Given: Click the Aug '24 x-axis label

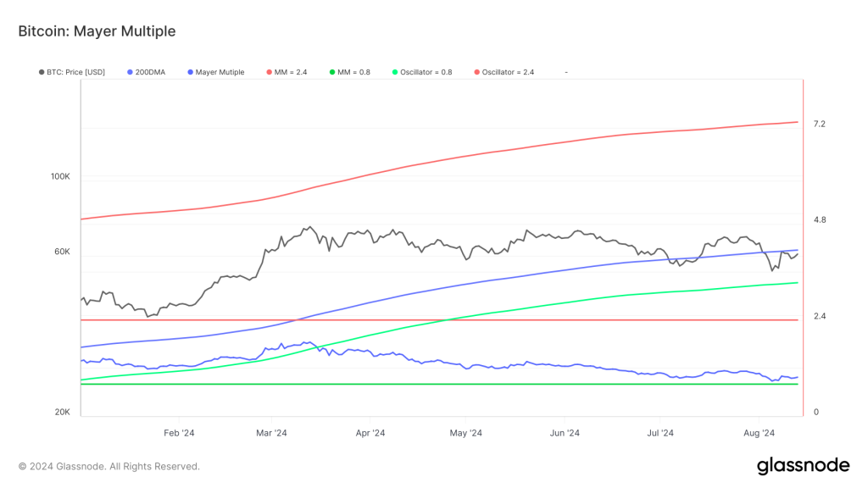Looking at the screenshot, I should (x=759, y=433).
